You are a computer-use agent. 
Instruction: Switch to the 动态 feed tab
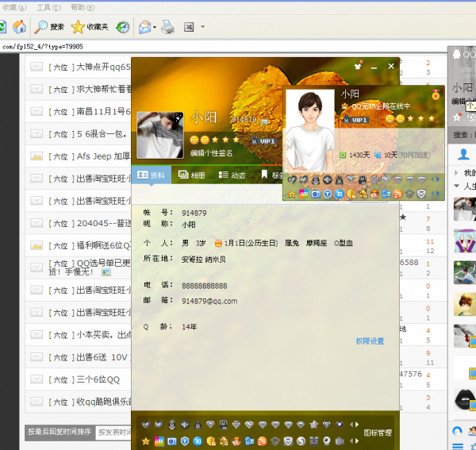click(232, 175)
